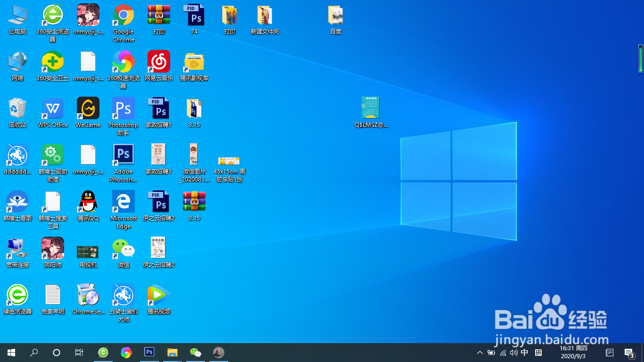Open 网易云音乐 desktop shortcut
Image resolution: width=644 pixels, height=362 pixels.
pyautogui.click(x=159, y=66)
